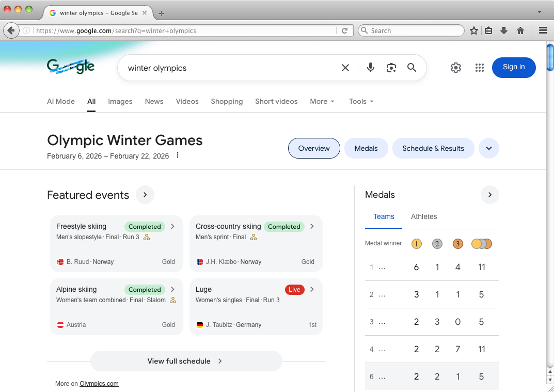This screenshot has height=392, width=554.
Task: Select the Short videos tab
Action: pyautogui.click(x=276, y=101)
